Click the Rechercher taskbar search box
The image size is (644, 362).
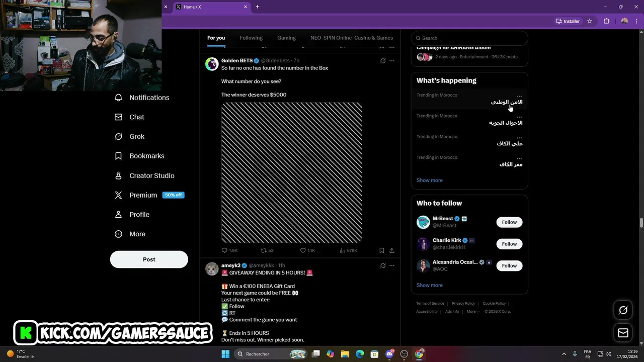272,354
